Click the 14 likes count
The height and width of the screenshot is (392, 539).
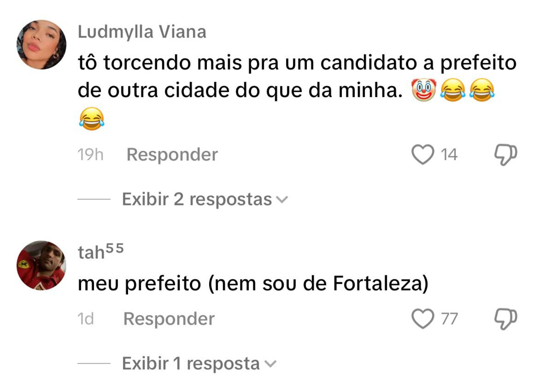(449, 155)
